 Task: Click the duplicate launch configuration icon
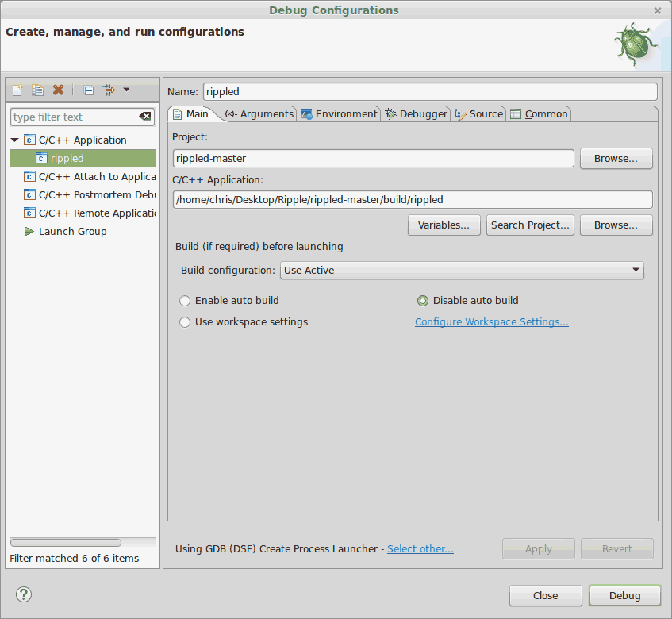pos(37,90)
